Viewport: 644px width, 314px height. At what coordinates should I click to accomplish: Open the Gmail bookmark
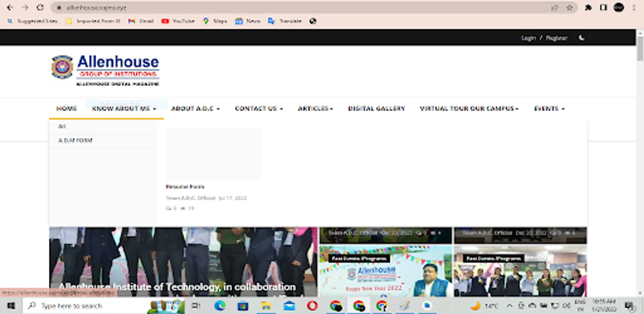141,21
